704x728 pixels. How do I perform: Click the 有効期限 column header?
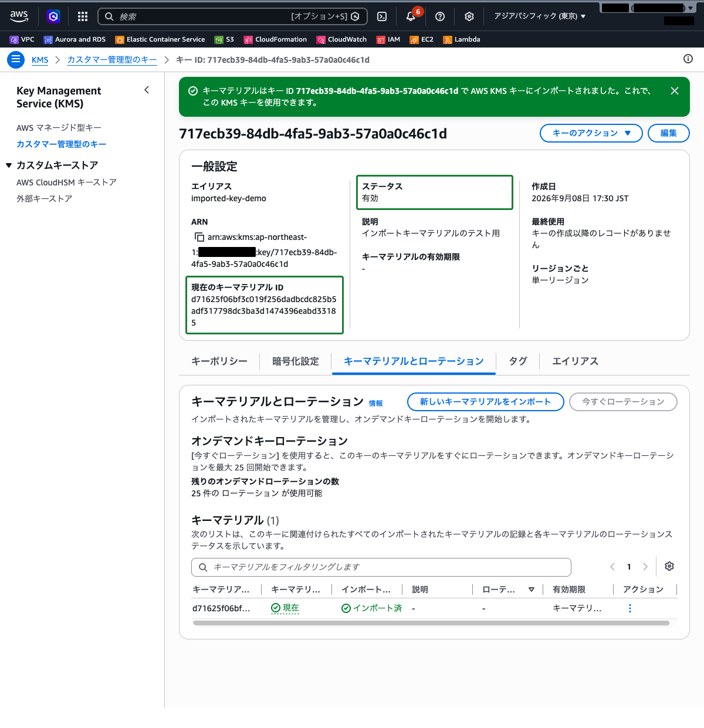(569, 590)
